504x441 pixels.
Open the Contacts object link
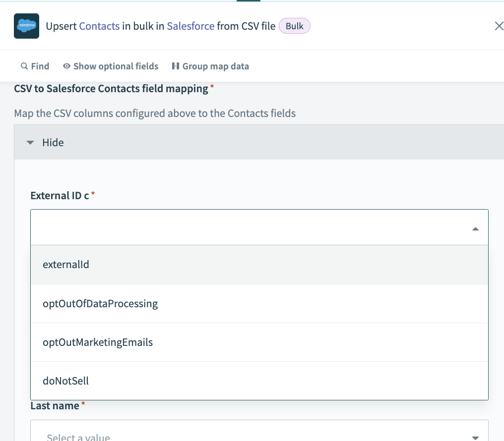click(x=99, y=26)
